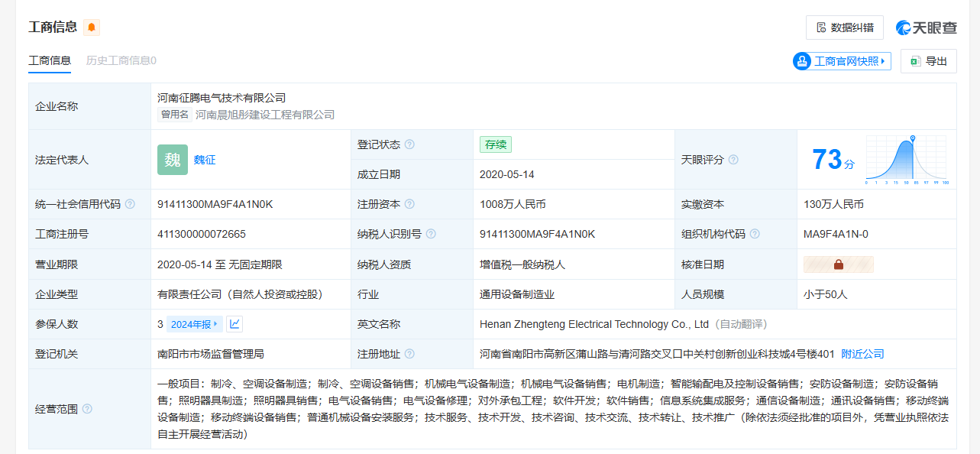Click establishment date 2020-05-14
This screenshot has height=454, width=980.
508,174
